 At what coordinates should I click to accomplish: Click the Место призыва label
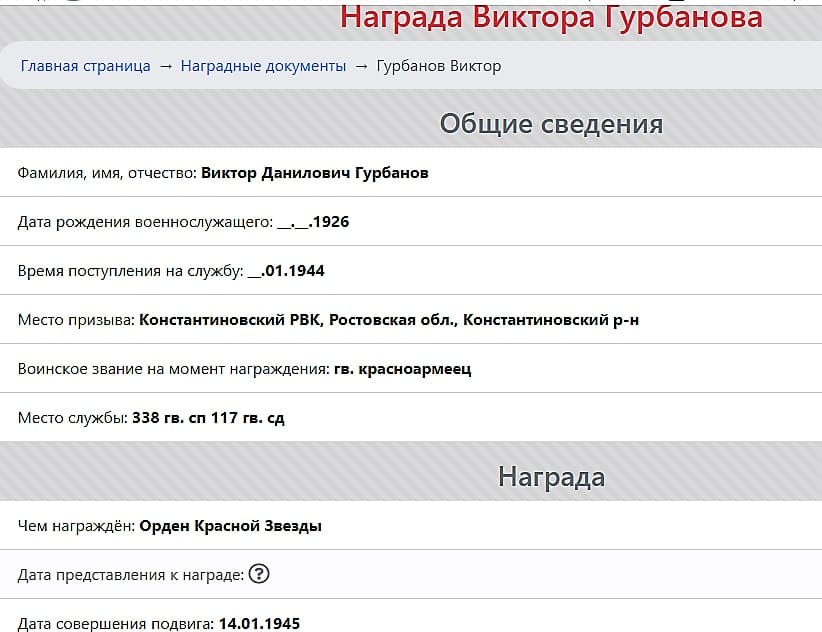tap(76, 320)
